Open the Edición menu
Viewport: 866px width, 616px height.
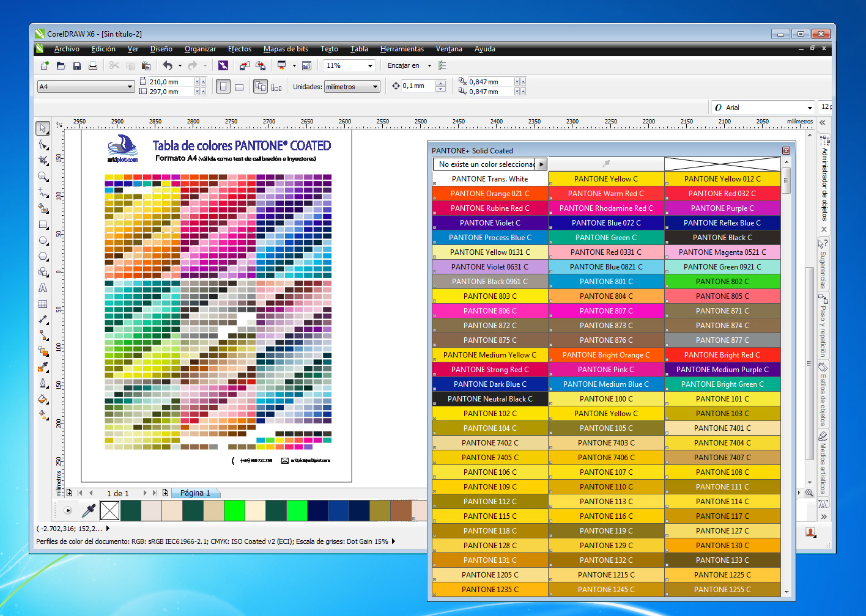pyautogui.click(x=103, y=49)
